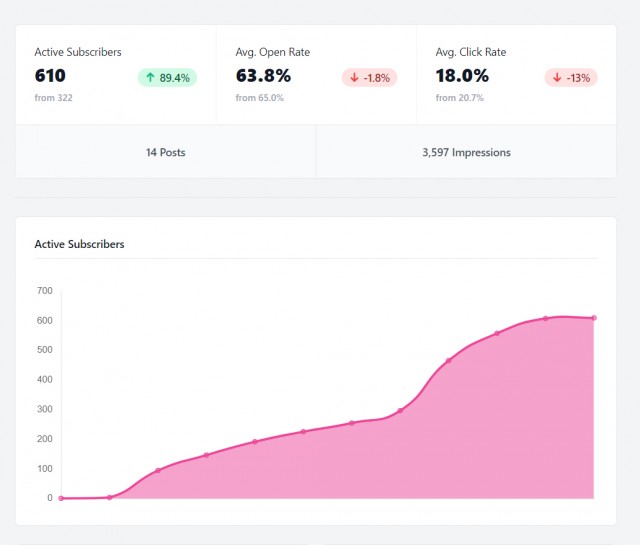Click the 'from 322' text under subscribers
The height and width of the screenshot is (545, 640).
pyautogui.click(x=53, y=98)
